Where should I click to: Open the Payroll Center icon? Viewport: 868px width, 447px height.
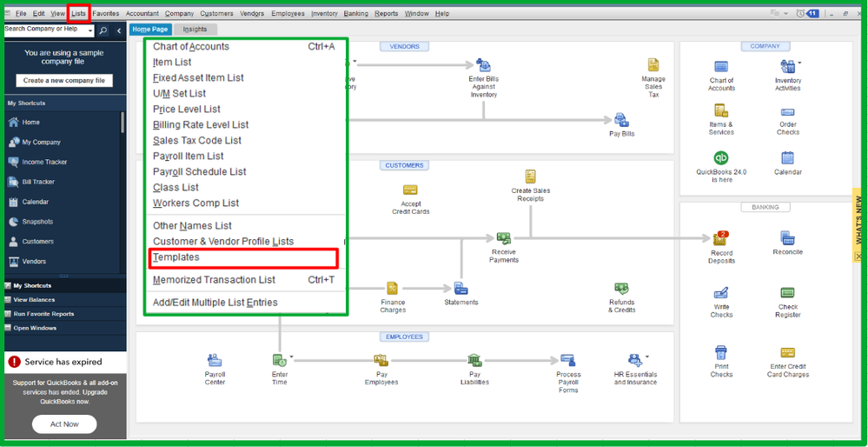point(215,361)
